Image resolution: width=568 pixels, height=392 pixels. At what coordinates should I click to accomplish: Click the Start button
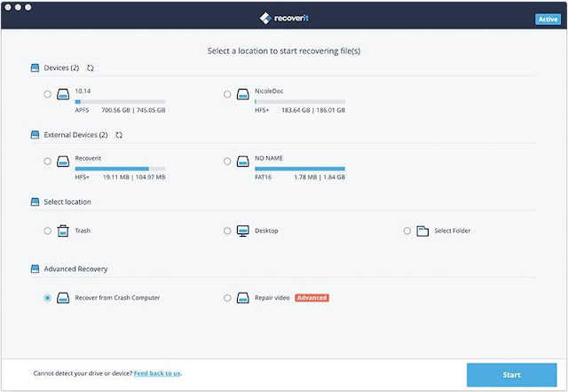click(x=511, y=375)
